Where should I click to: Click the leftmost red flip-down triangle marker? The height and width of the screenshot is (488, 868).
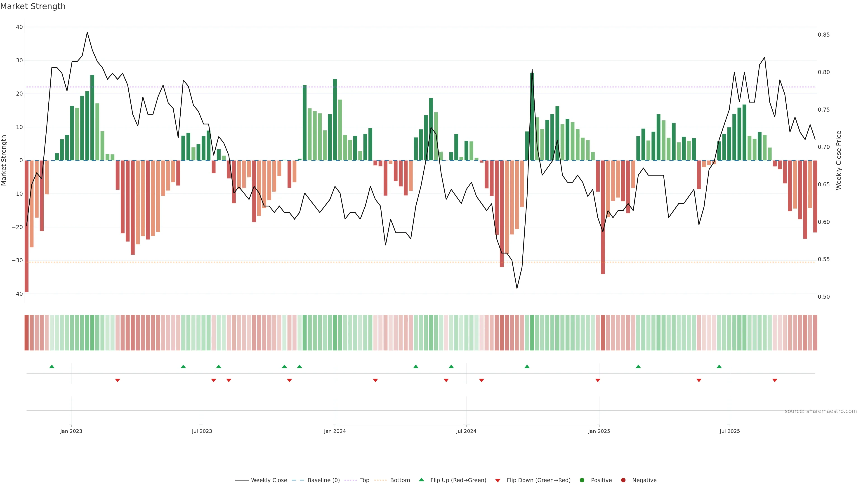click(118, 380)
